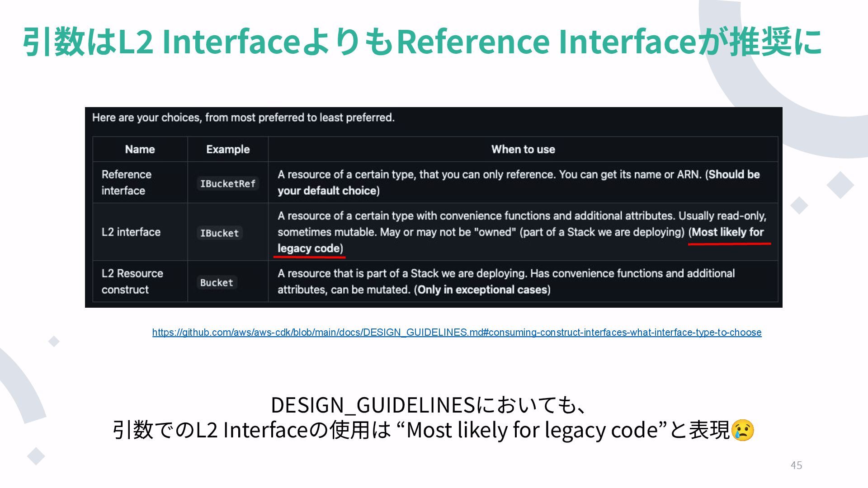Click the IBucketRef code example
The width and height of the screenshot is (868, 488).
[x=228, y=183]
